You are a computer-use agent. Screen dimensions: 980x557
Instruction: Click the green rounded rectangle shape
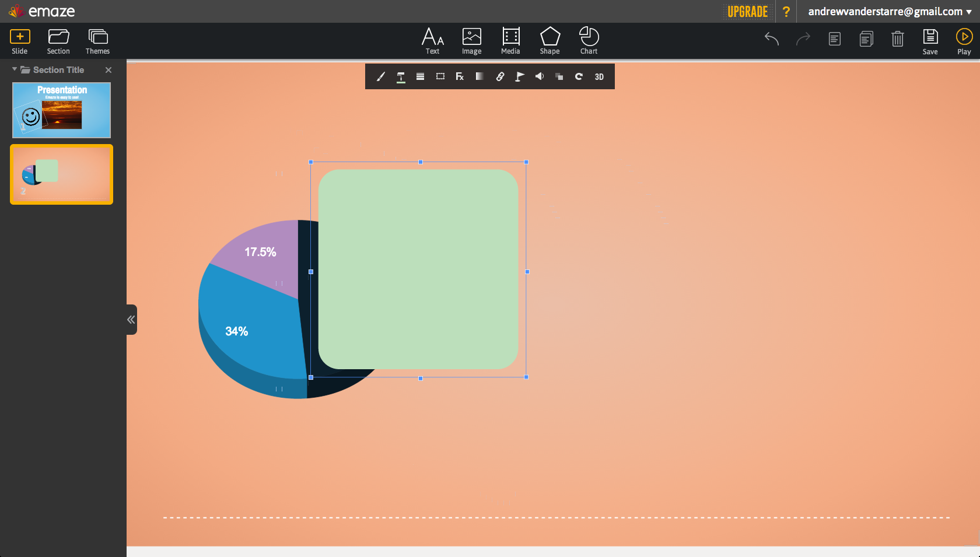[x=418, y=269]
